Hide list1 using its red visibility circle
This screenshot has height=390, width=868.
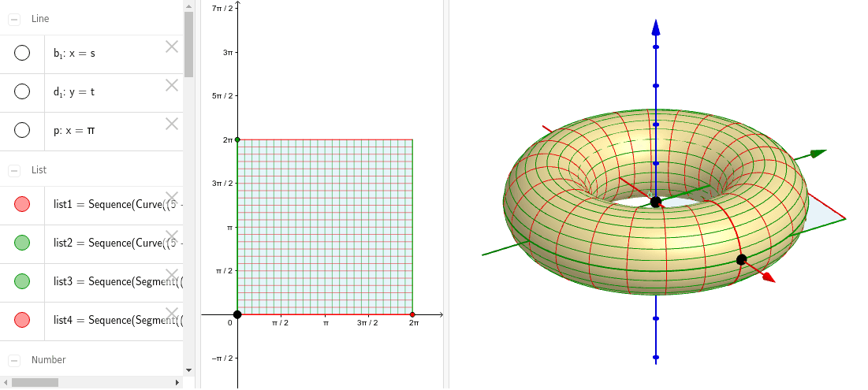(22, 204)
